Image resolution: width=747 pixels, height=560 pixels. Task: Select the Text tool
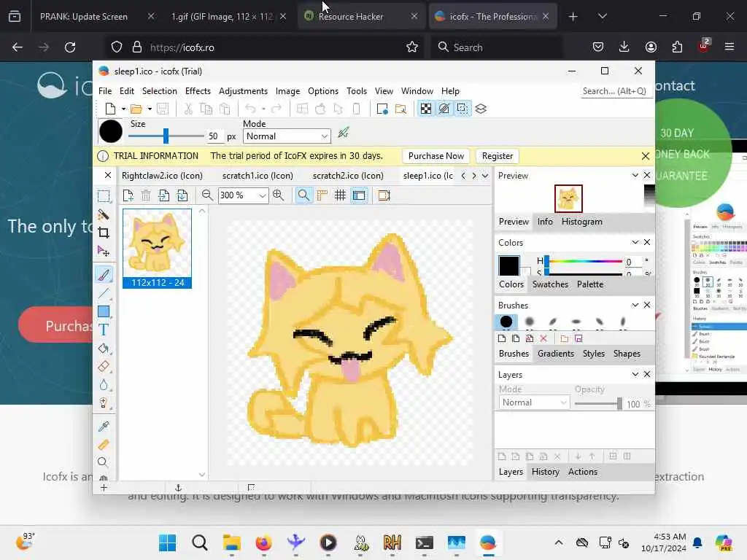(104, 330)
